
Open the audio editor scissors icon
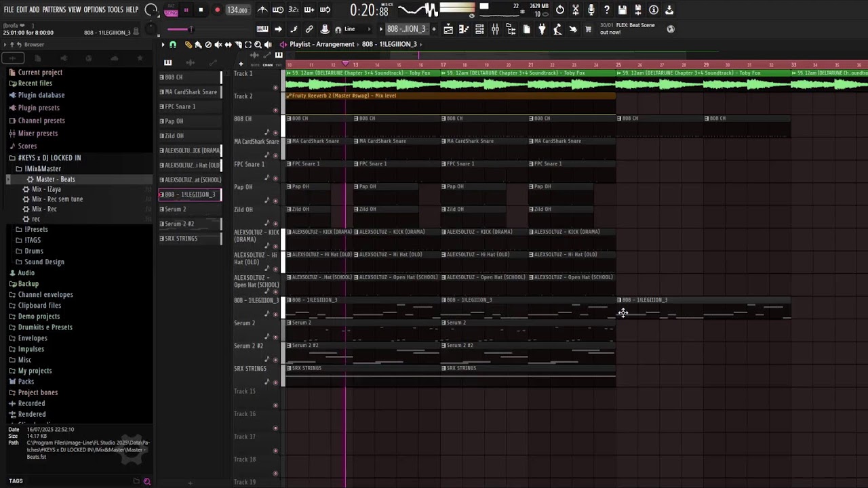click(576, 9)
